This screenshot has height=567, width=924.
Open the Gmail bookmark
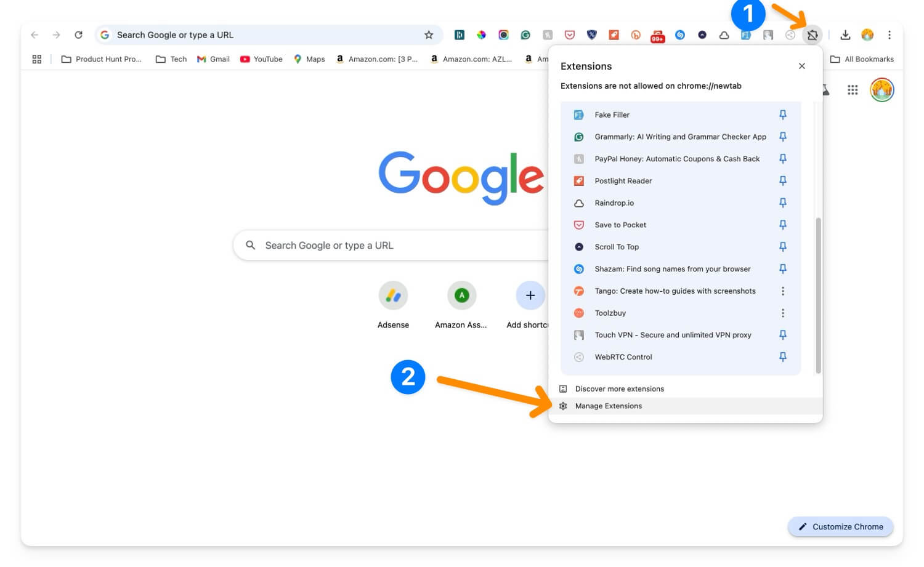pos(213,59)
